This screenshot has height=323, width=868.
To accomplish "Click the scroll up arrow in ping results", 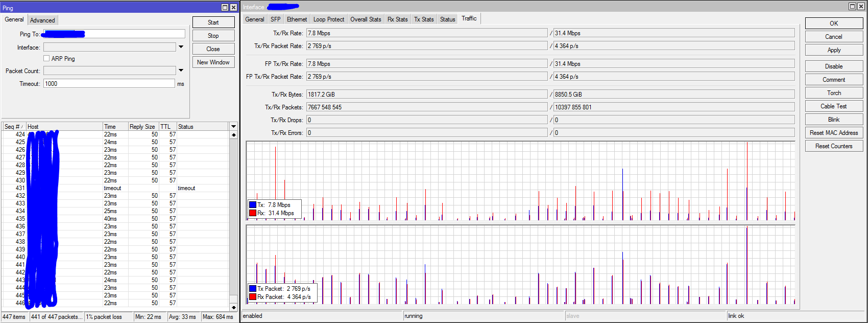I will (234, 135).
